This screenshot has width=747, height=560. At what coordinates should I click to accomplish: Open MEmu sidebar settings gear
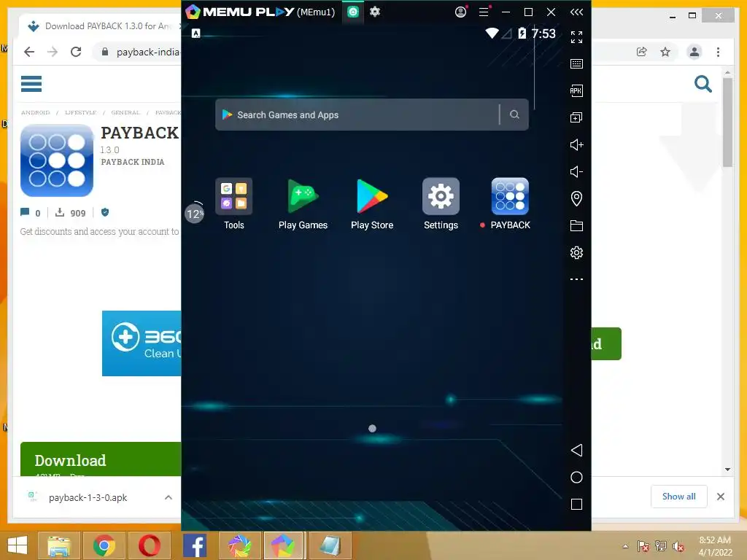576,252
